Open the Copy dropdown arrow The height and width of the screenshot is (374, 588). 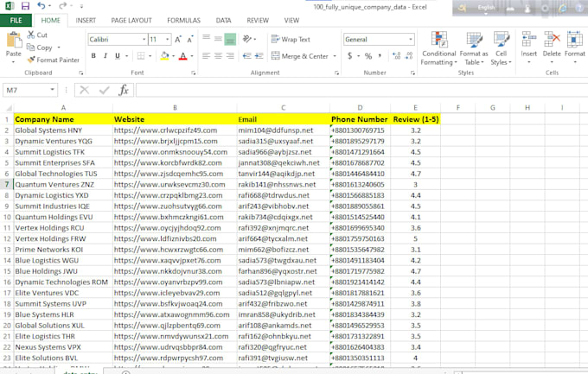pos(59,48)
